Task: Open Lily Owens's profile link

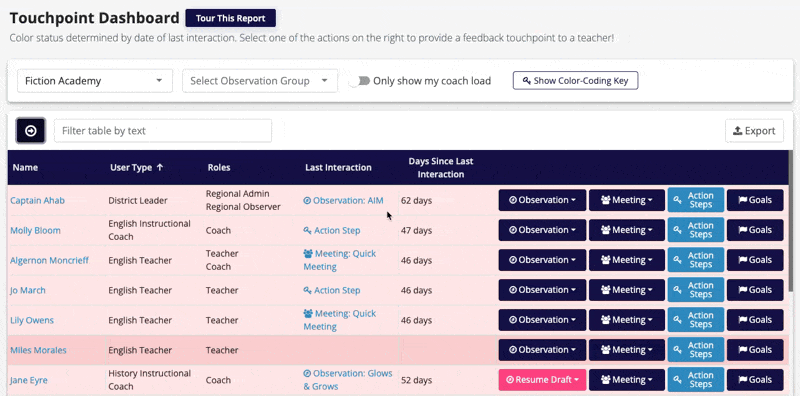Action: 32,320
